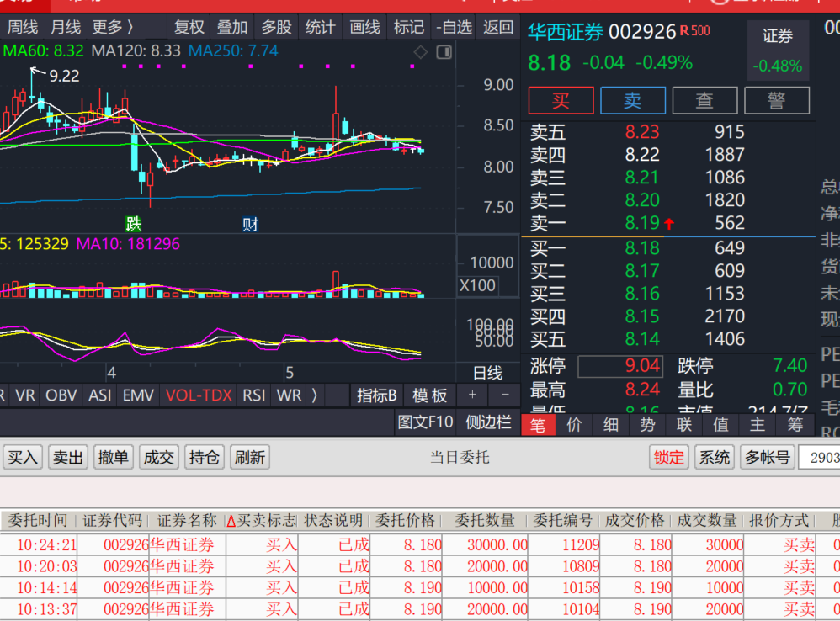Image resolution: width=840 pixels, height=621 pixels.
Task: Click the 查 query button
Action: click(704, 100)
